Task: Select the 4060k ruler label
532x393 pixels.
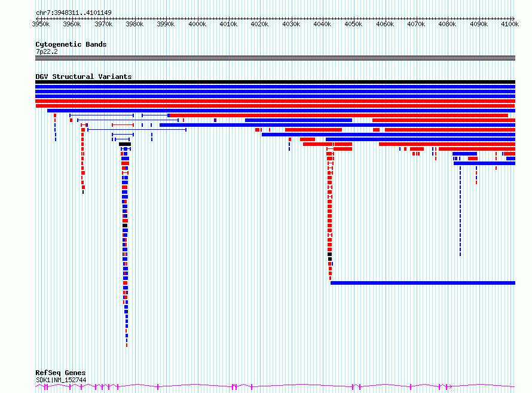Action: (x=385, y=24)
